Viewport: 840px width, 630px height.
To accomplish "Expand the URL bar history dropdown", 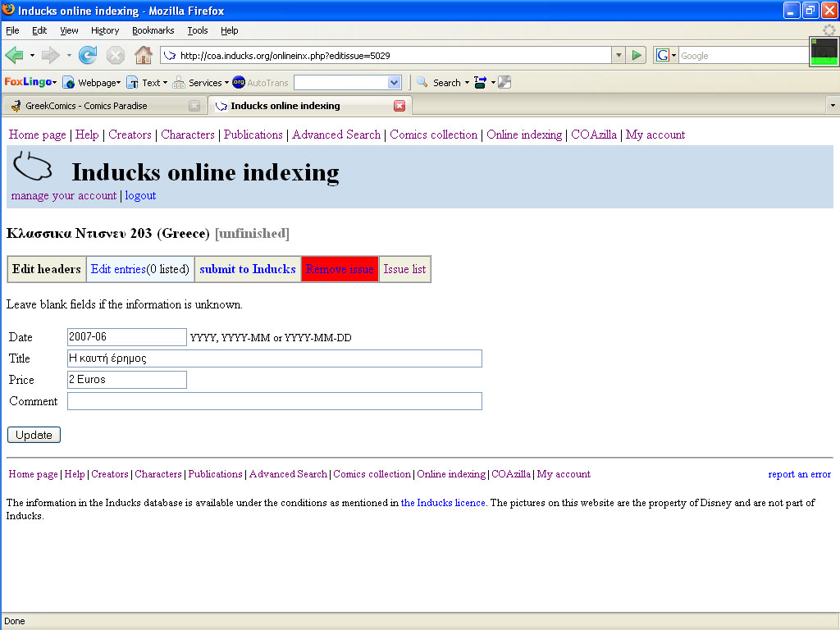I will 619,55.
